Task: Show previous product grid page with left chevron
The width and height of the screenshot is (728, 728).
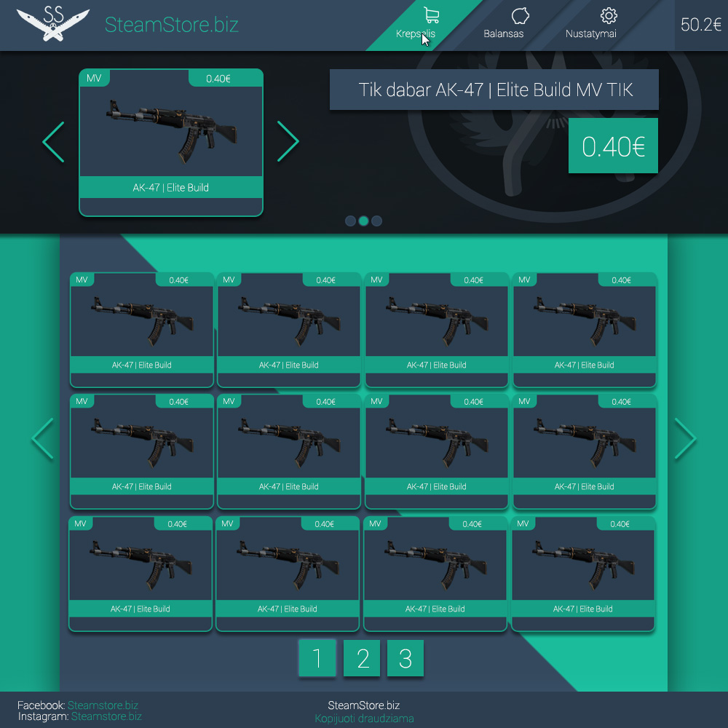Action: [43, 439]
